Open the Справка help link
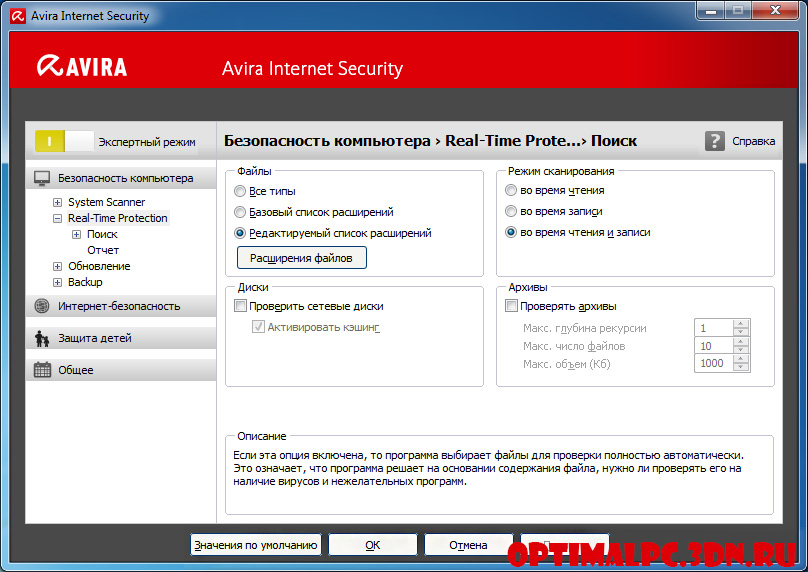808x572 pixels. coord(753,141)
